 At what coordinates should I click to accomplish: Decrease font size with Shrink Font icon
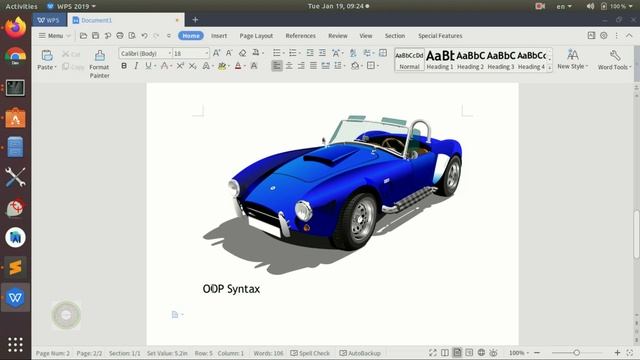[x=229, y=53]
